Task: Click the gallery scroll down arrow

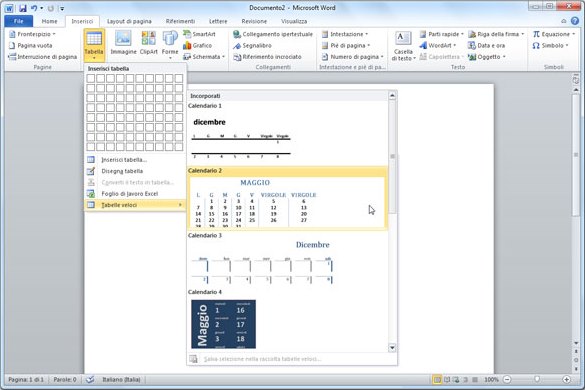Action: pos(392,348)
